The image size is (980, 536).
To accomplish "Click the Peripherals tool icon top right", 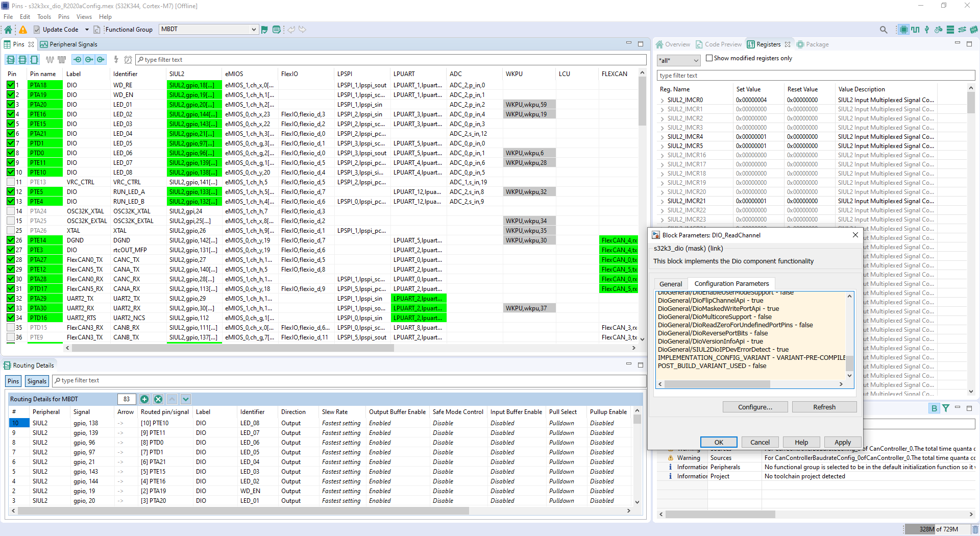I will click(926, 29).
